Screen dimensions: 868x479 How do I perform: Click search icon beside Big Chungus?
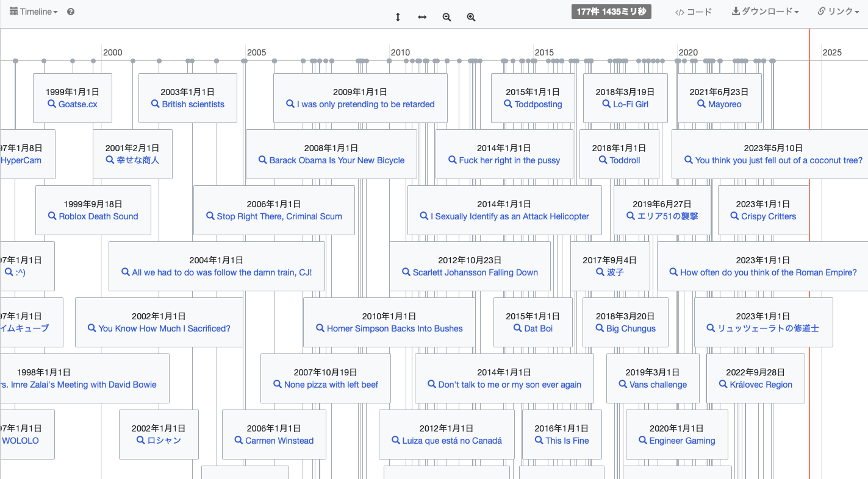[x=600, y=328]
